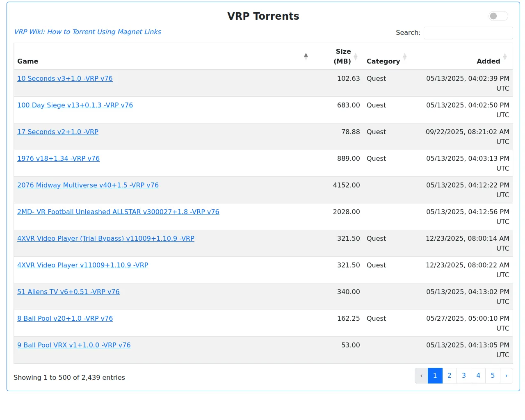Sort by Added column arrows
The image size is (525, 420).
tap(505, 57)
